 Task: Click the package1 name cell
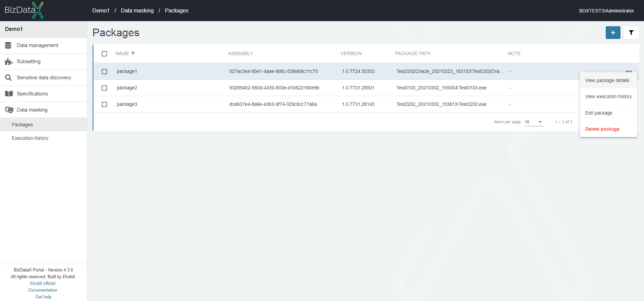point(127,71)
